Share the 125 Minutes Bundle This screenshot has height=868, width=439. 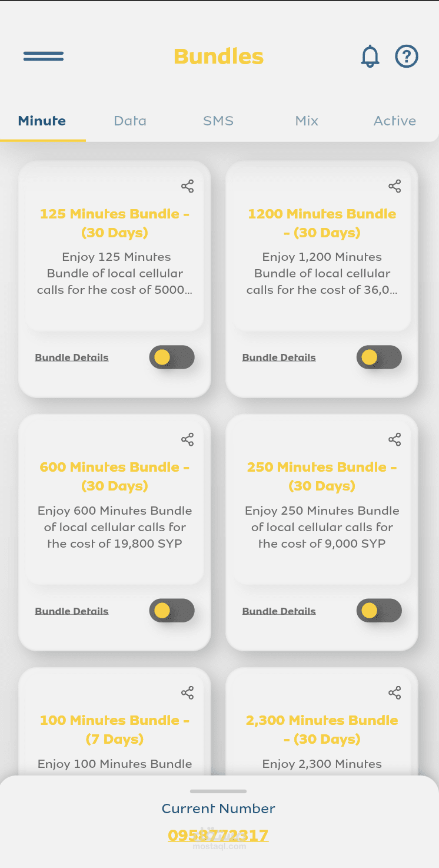pos(187,187)
